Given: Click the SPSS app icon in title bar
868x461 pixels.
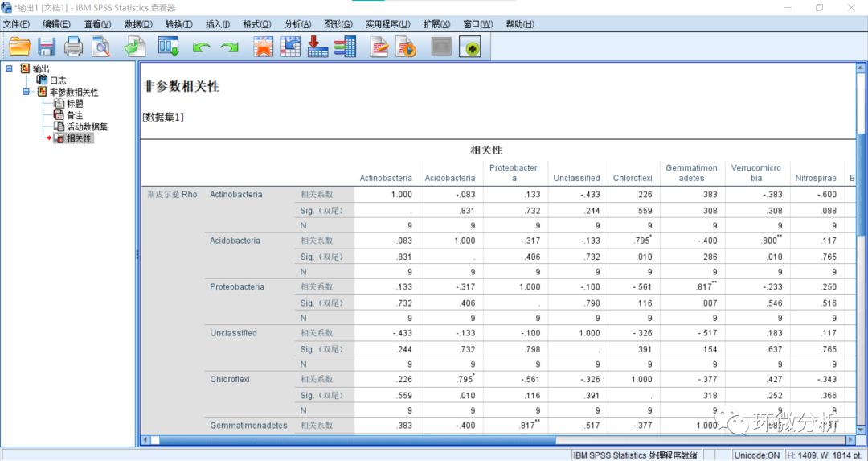Looking at the screenshot, I should coord(6,8).
